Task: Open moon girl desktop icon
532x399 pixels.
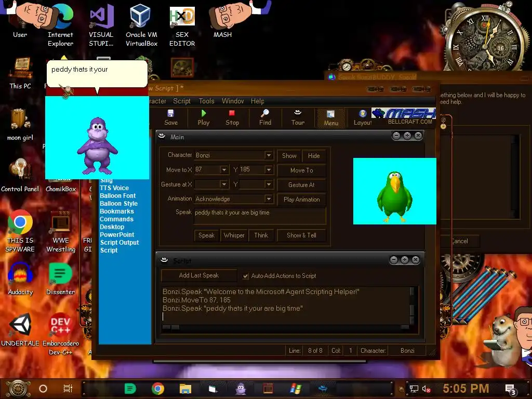Action: [x=20, y=125]
